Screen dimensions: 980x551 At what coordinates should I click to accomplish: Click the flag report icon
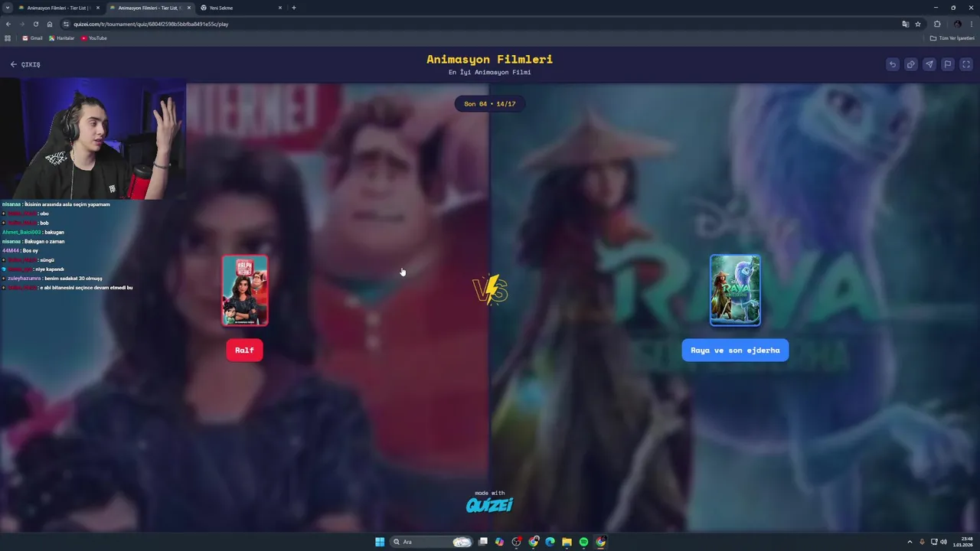[947, 64]
